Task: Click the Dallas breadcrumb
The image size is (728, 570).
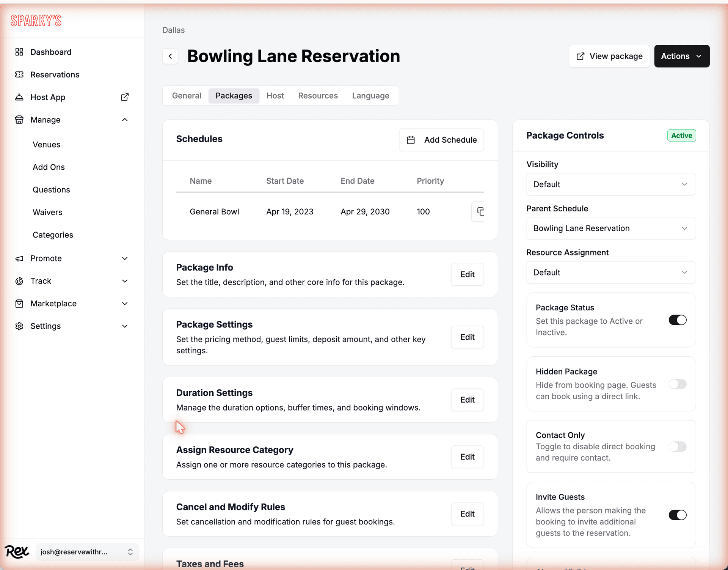Action: [x=173, y=30]
